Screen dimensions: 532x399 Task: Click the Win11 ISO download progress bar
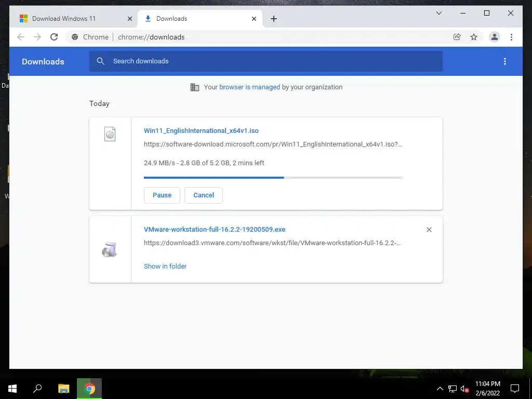point(273,178)
